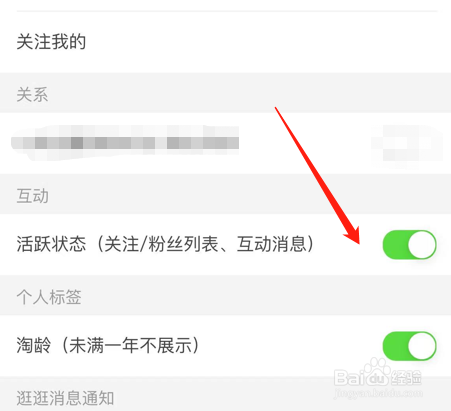Tap the 逛逛消息通知 section header
This screenshot has height=411, width=451.
coord(65,398)
